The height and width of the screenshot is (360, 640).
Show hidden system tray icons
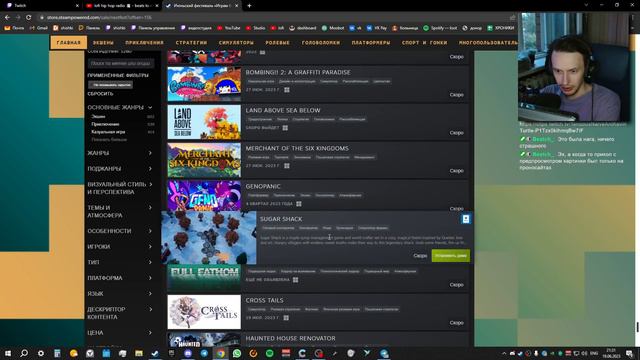[504, 353]
